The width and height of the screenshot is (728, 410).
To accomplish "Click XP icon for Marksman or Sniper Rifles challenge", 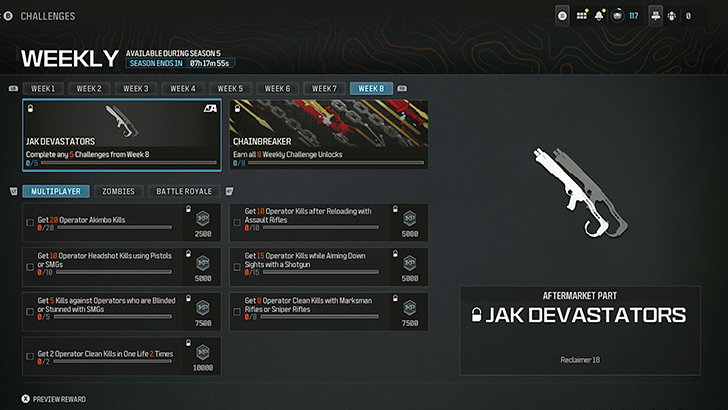I will click(x=410, y=308).
